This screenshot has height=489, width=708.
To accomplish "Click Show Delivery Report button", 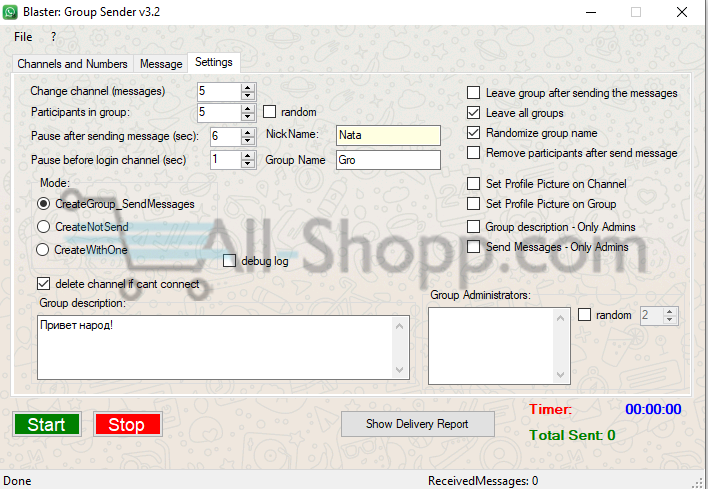I will point(417,424).
